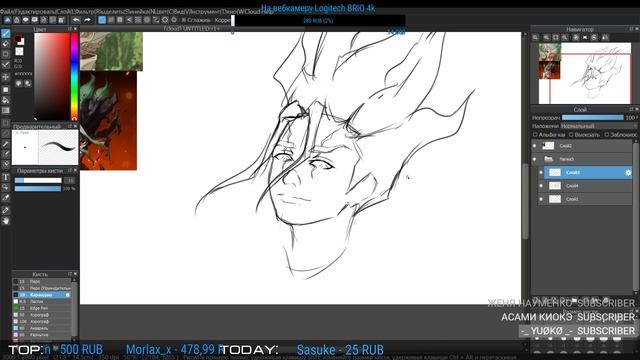Select the Bucket fill tool
This screenshot has width=640, height=360.
click(6, 100)
